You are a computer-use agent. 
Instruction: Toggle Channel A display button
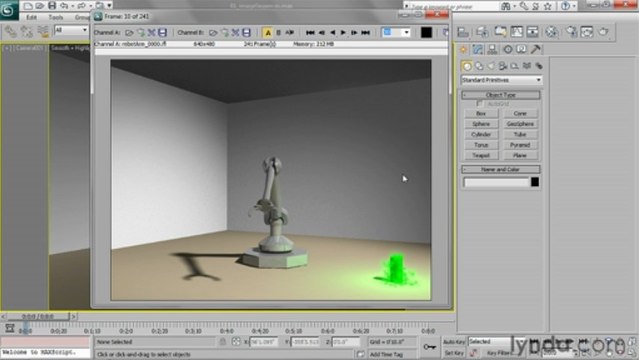(x=267, y=32)
